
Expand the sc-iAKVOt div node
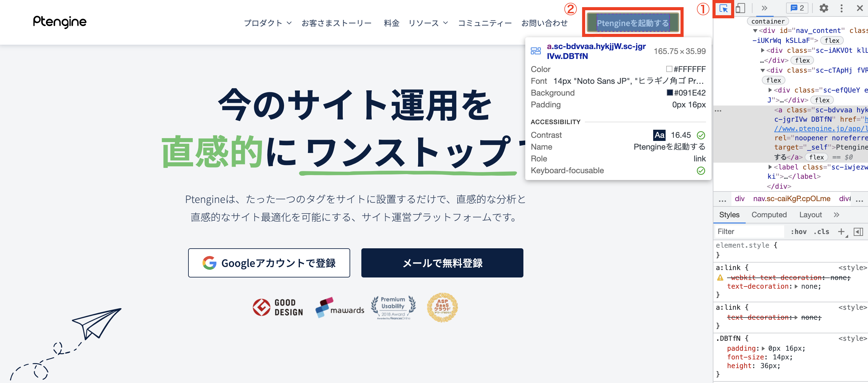click(x=762, y=51)
